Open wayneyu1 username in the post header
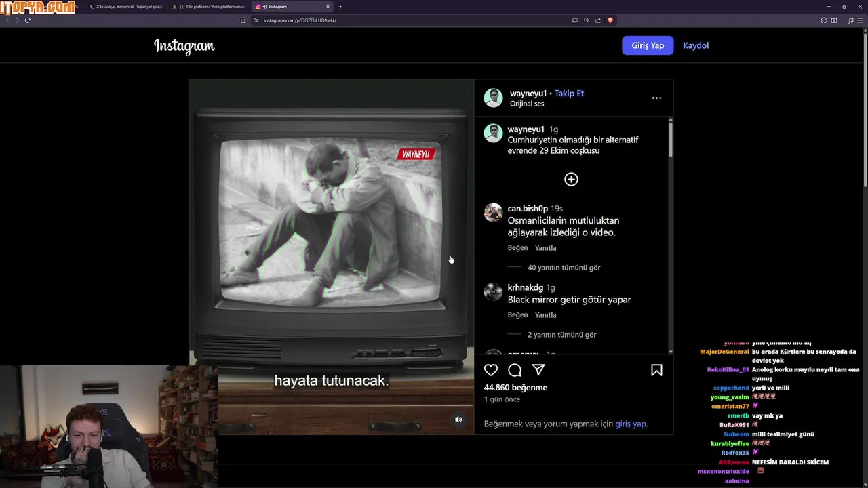The height and width of the screenshot is (488, 868). pyautogui.click(x=528, y=93)
